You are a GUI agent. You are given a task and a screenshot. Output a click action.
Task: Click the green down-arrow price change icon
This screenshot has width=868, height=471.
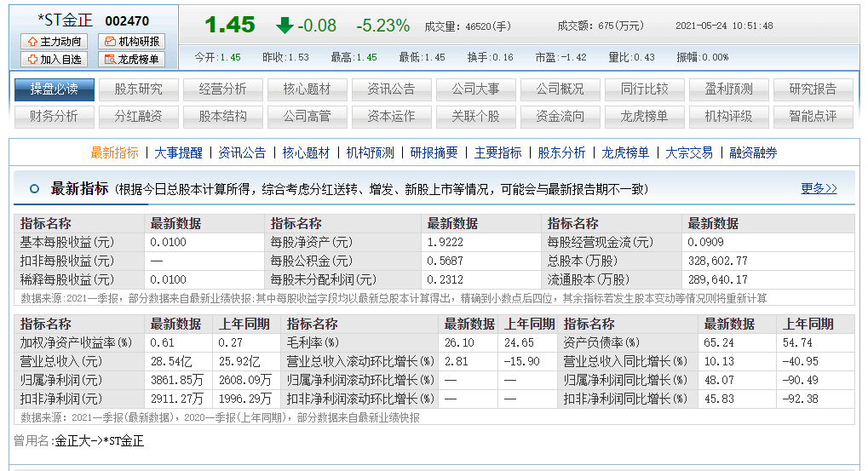point(285,26)
